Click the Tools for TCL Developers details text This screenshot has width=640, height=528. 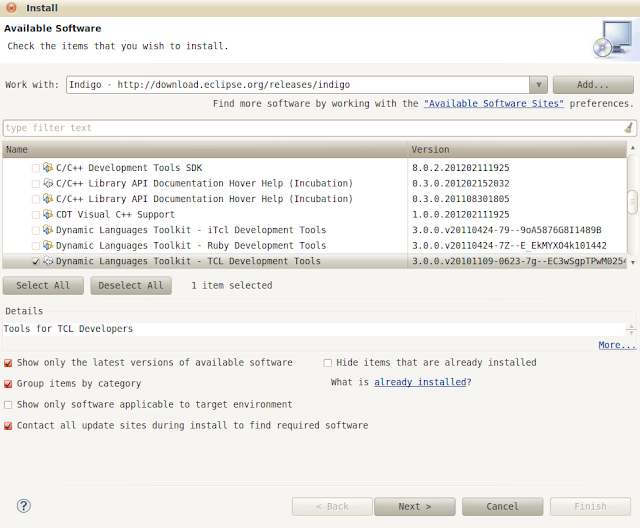69,329
